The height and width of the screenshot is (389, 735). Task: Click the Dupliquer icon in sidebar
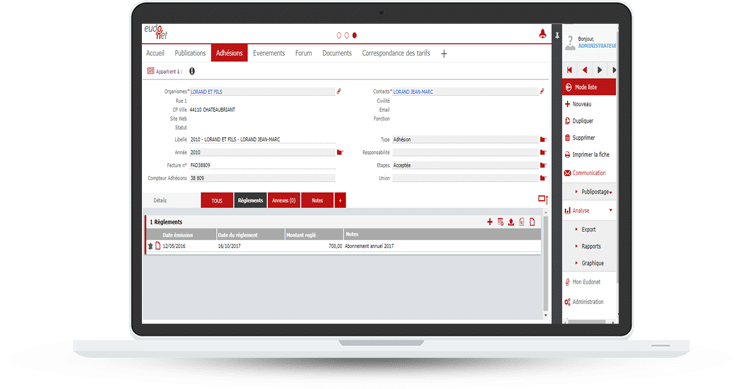(567, 121)
